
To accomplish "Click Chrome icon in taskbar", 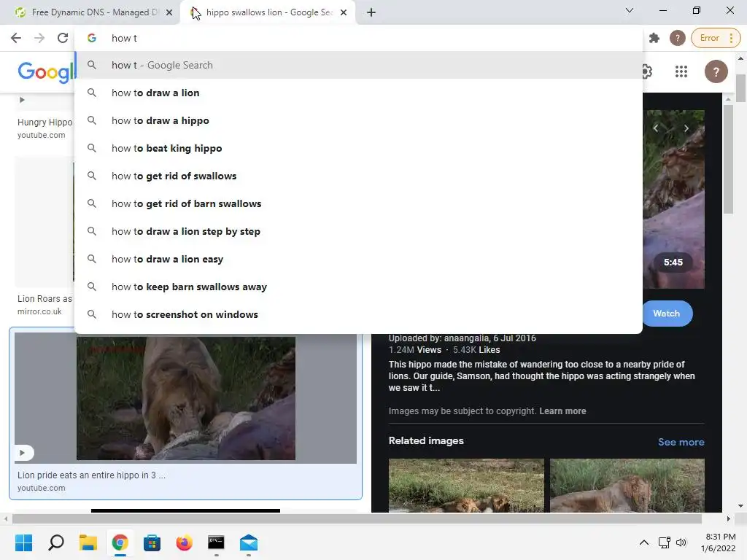I will [x=120, y=542].
